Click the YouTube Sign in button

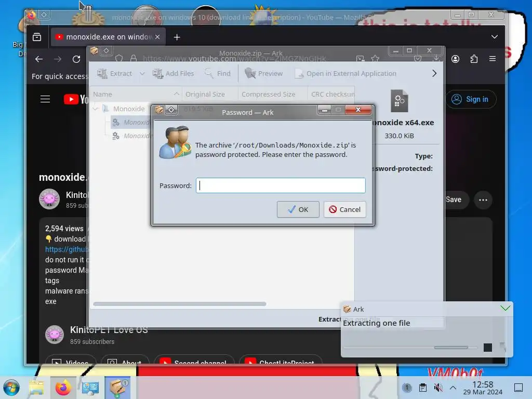click(471, 99)
